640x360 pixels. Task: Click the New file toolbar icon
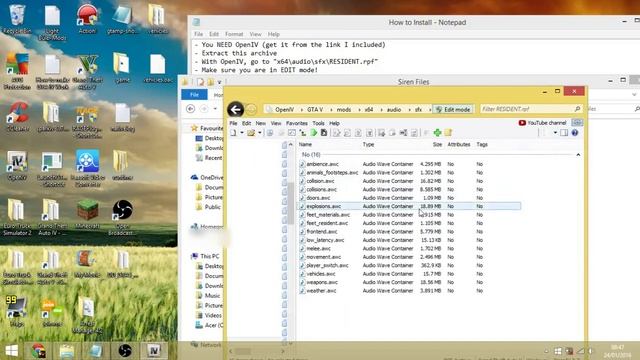pos(233,133)
